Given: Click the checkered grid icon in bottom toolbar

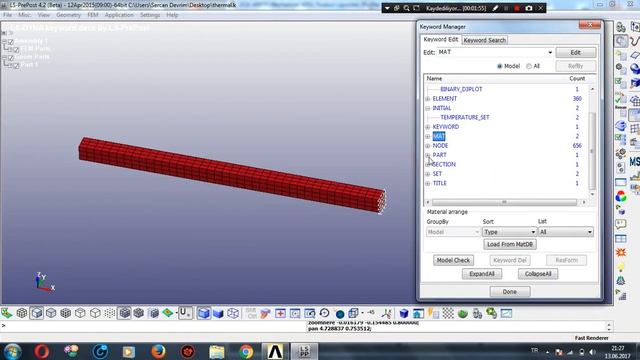Looking at the screenshot, I should [x=448, y=313].
